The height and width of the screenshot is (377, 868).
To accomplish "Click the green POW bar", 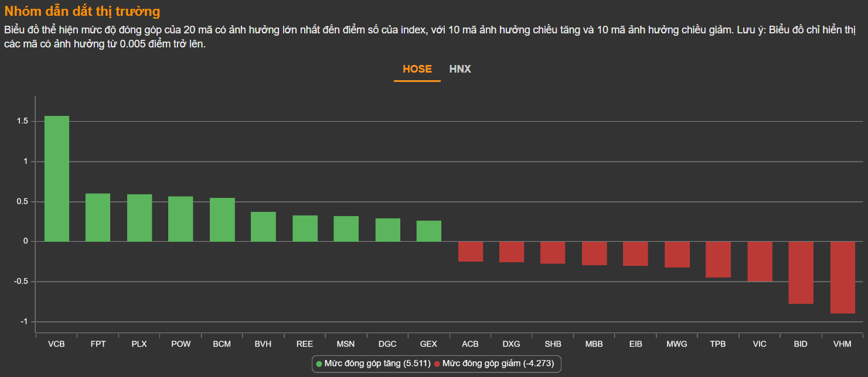I will [x=181, y=219].
